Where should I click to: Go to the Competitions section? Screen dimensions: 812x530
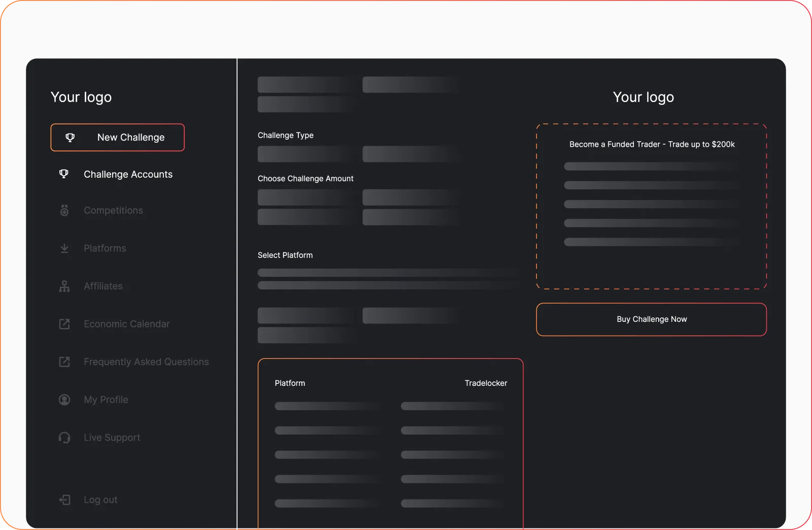(x=113, y=210)
